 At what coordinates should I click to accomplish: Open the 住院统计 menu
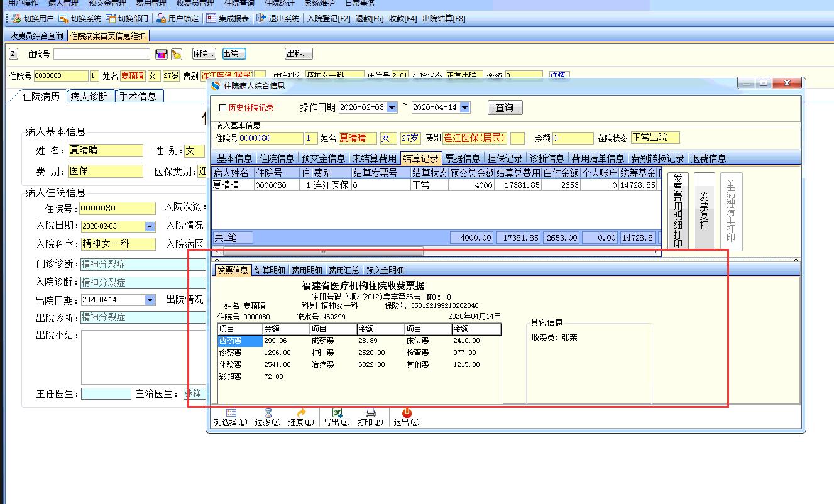coord(280,3)
